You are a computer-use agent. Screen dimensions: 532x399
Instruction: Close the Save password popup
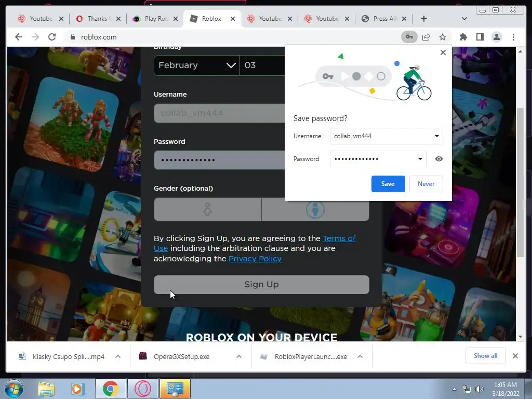pyautogui.click(x=443, y=52)
